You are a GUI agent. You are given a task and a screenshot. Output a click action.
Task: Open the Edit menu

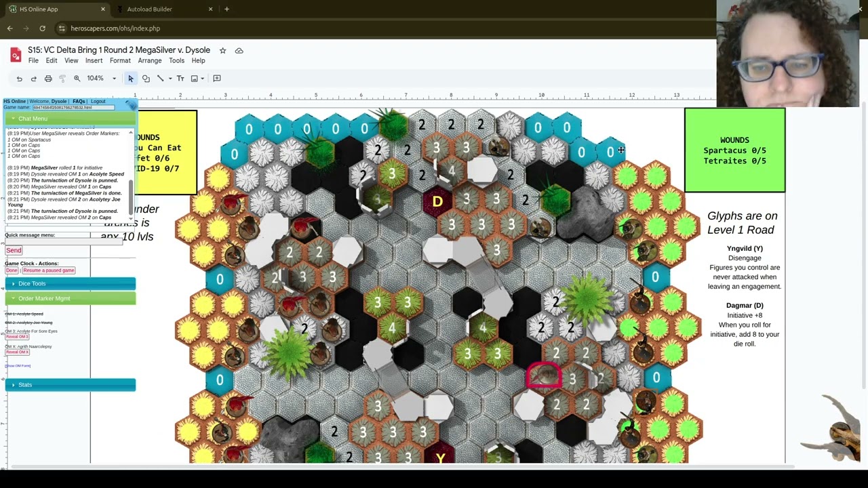[x=52, y=61]
